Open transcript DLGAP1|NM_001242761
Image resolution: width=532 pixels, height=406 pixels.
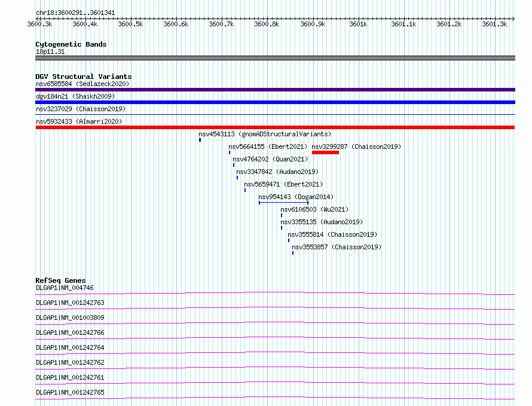[70, 377]
